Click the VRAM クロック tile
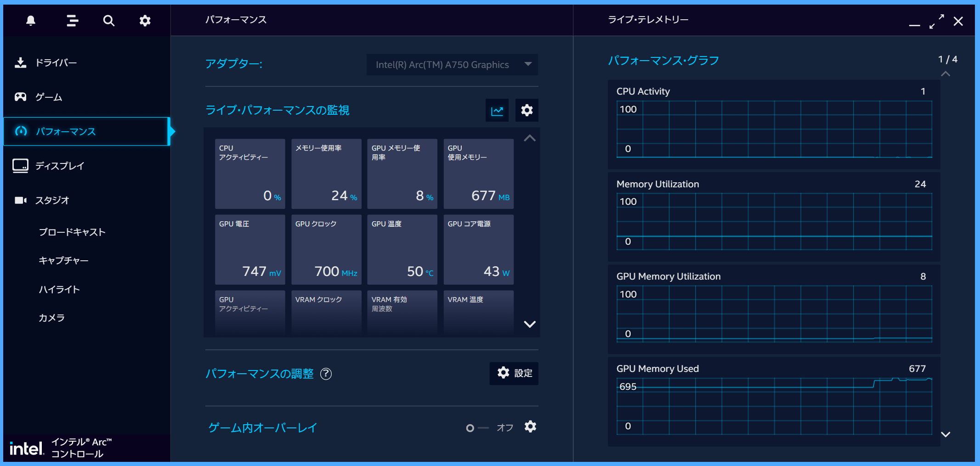Viewport: 980px width, 466px height. [x=326, y=312]
